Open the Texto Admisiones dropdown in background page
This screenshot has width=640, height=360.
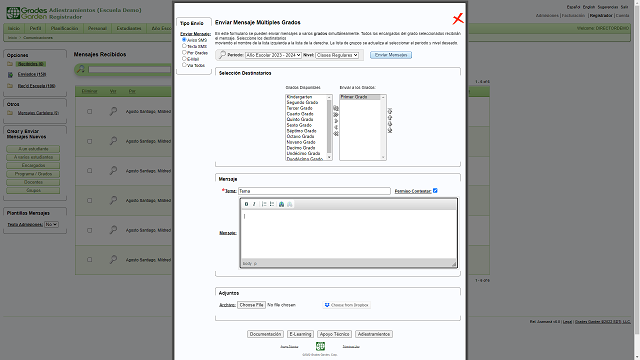click(51, 224)
